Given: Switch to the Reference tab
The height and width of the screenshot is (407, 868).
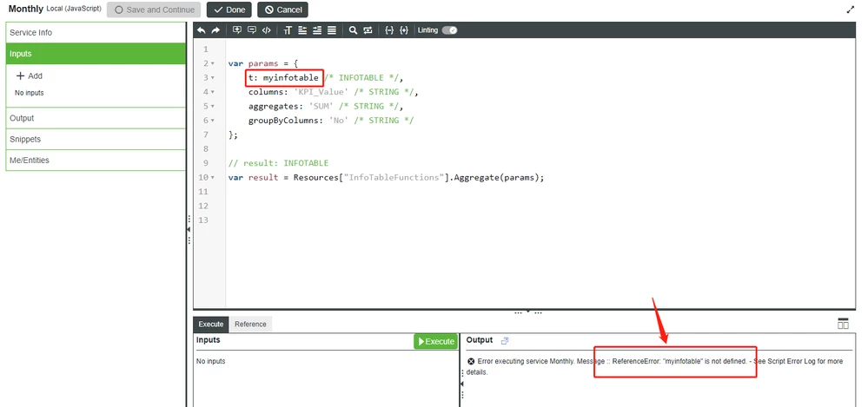Looking at the screenshot, I should 250,324.
